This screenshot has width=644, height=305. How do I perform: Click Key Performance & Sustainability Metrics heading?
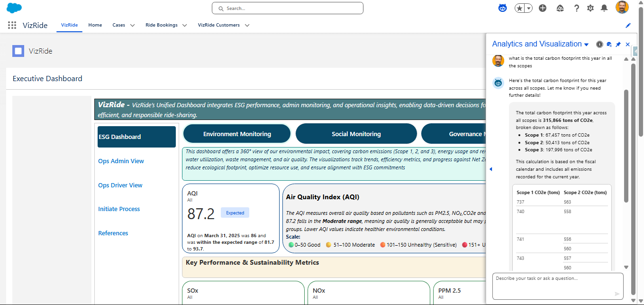tap(253, 262)
